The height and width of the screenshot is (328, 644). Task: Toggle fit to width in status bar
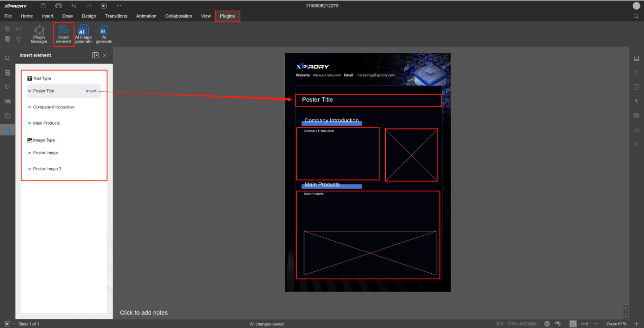pos(585,323)
